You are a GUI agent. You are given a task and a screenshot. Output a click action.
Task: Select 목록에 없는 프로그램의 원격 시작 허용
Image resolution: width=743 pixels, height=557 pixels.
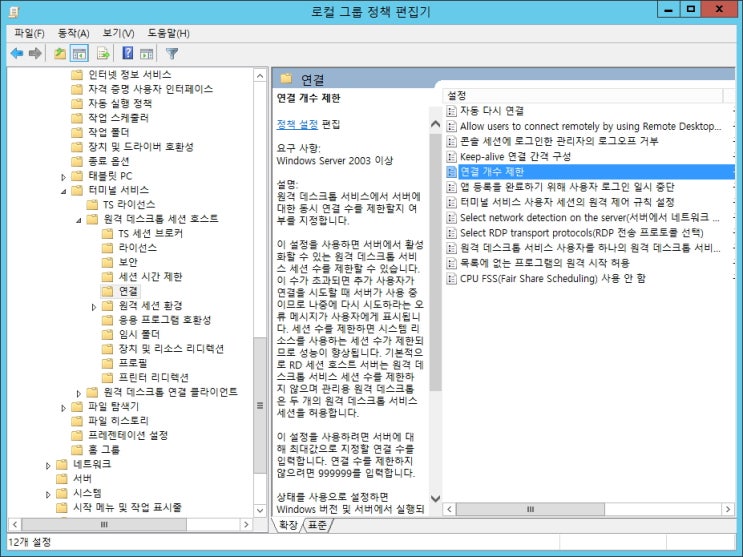click(x=589, y=263)
